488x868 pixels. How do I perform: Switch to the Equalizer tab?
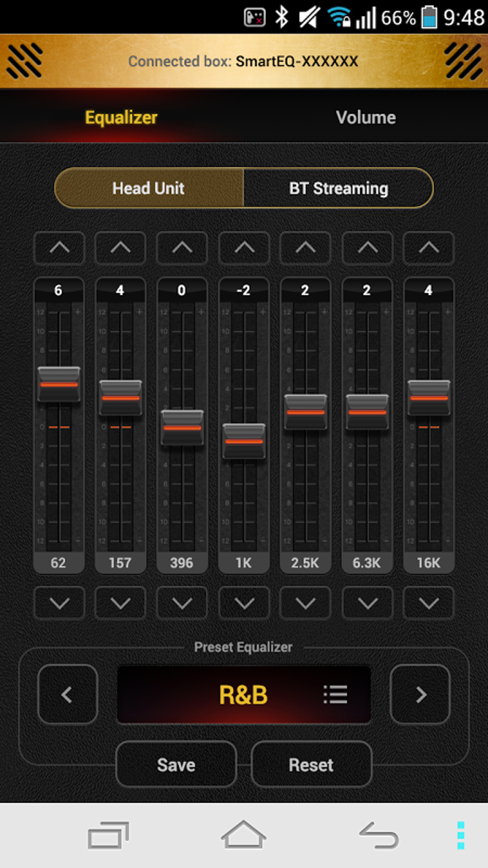(120, 116)
